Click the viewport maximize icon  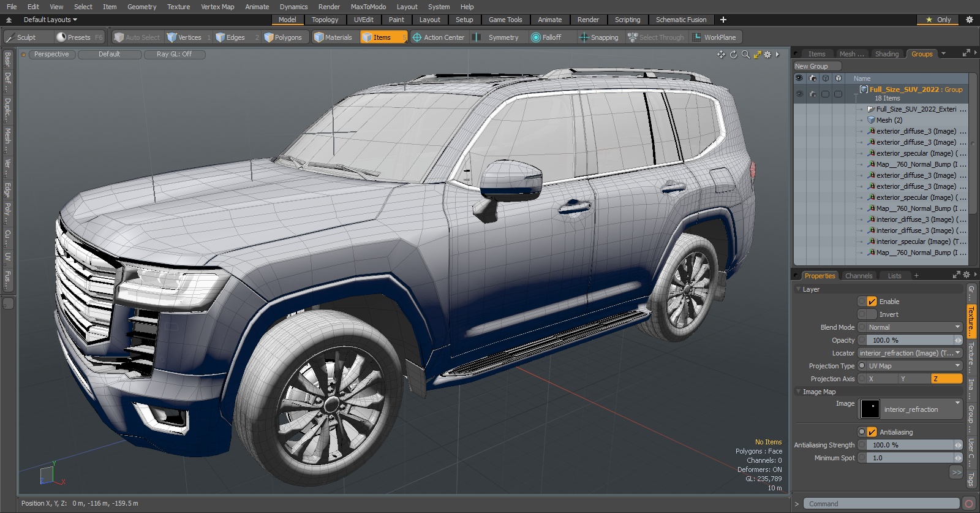pos(758,55)
